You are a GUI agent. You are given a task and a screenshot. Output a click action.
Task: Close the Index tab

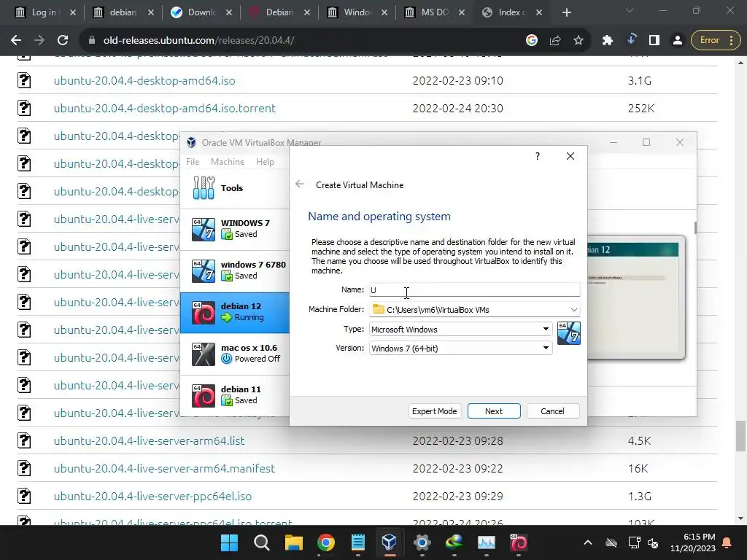pos(539,13)
